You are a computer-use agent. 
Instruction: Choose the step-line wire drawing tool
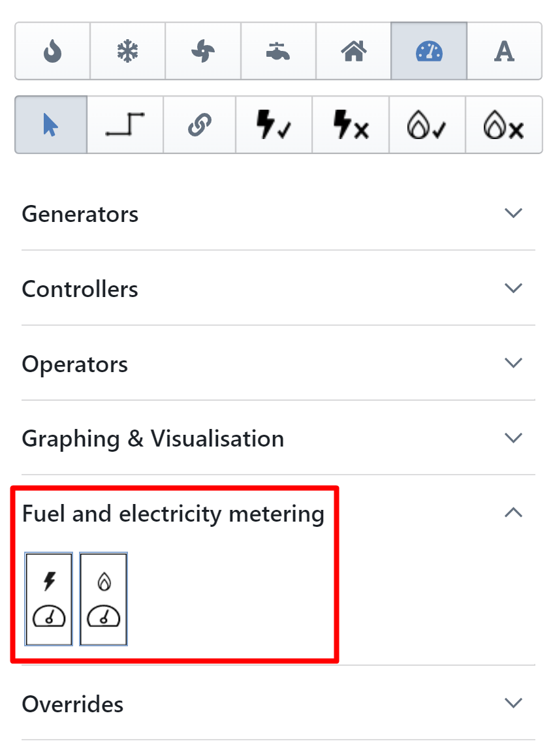pyautogui.click(x=125, y=125)
